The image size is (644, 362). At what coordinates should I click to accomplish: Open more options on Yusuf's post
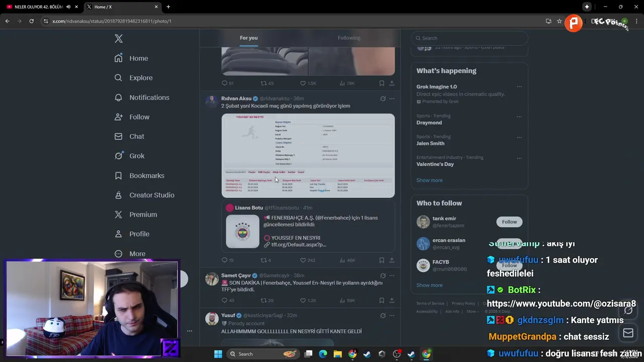coord(392,316)
